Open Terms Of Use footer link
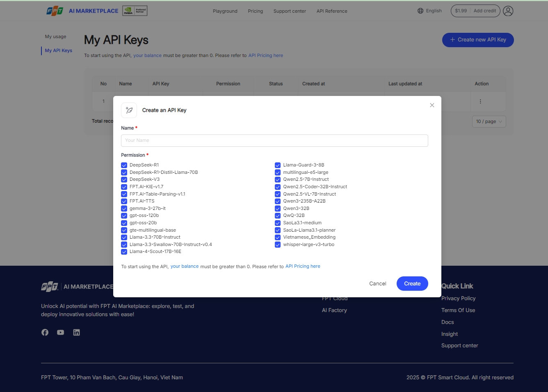The height and width of the screenshot is (392, 548). pyautogui.click(x=458, y=310)
